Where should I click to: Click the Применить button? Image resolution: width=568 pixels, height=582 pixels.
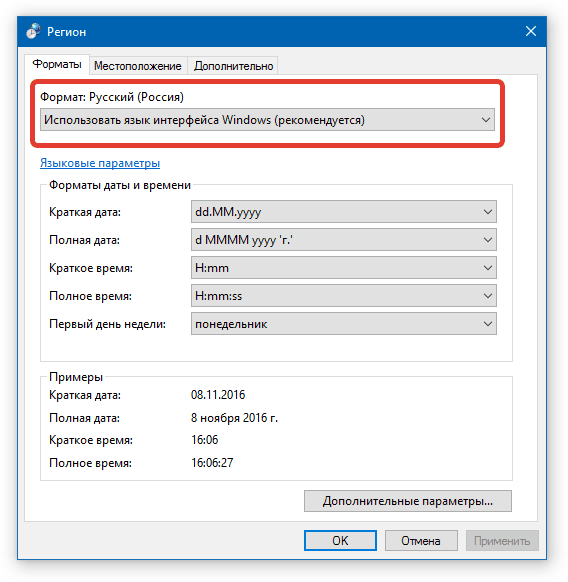pyautogui.click(x=502, y=540)
